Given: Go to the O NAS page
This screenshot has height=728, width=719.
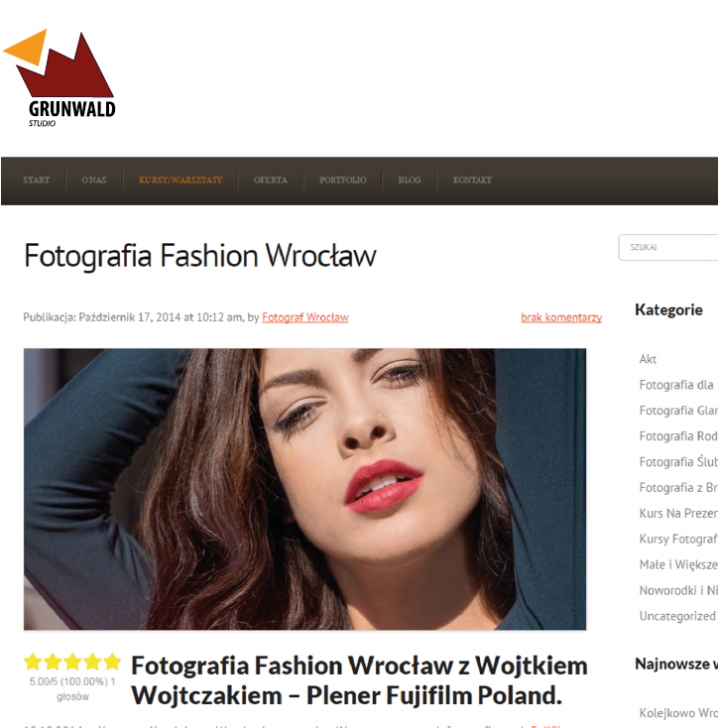Looking at the screenshot, I should [94, 181].
